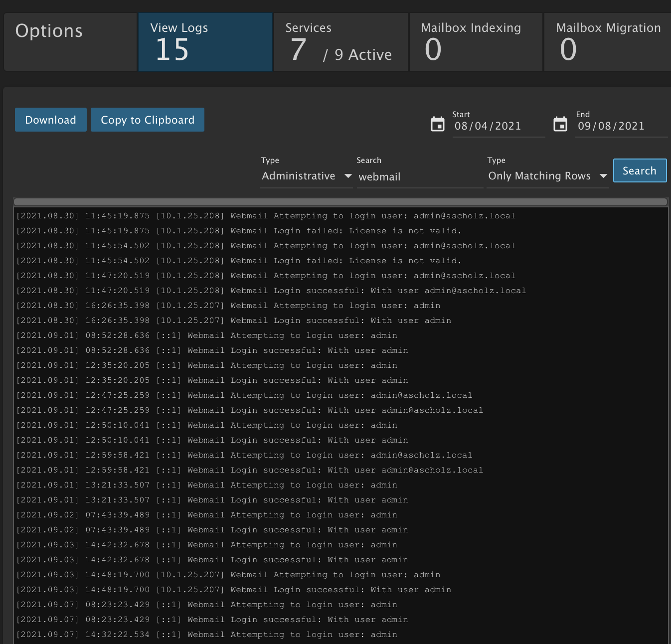Click the End date field showing 09/08/2021
The height and width of the screenshot is (644, 671).
(620, 126)
